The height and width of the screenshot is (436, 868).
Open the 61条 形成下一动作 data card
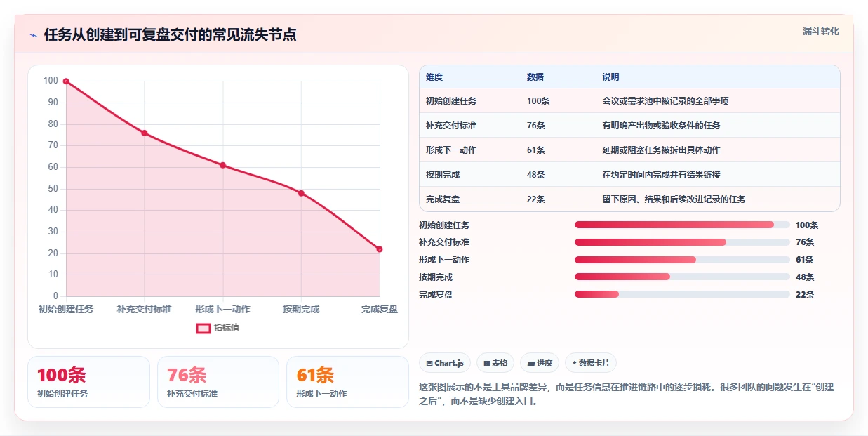(x=347, y=382)
